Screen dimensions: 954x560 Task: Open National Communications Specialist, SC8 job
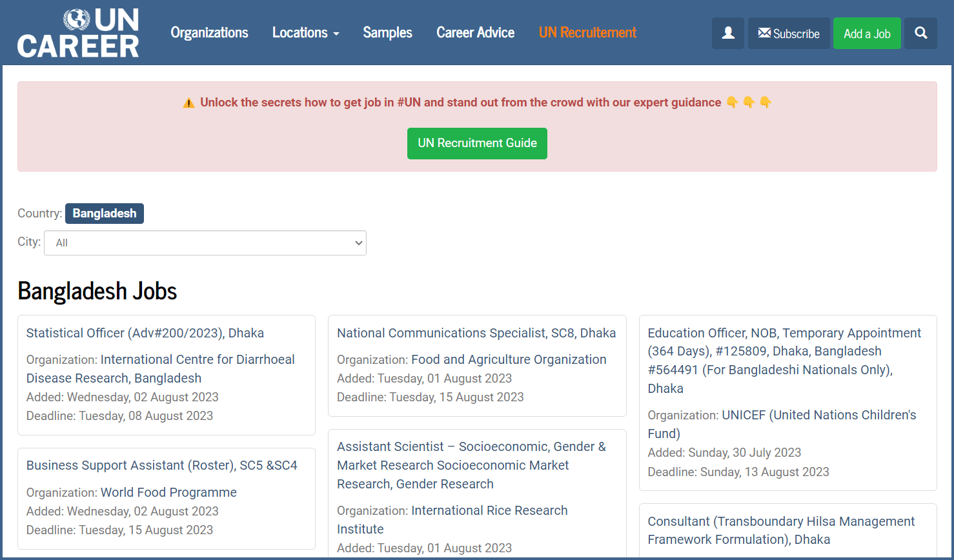coord(476,333)
